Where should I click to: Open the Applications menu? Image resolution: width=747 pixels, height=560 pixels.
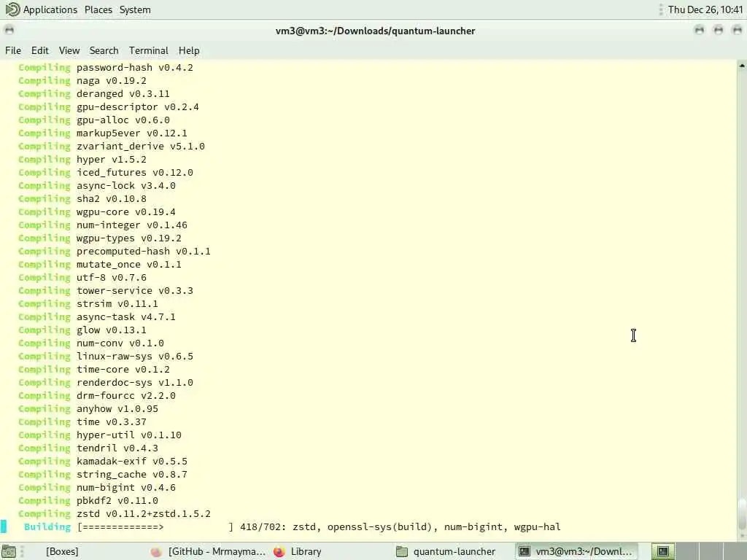(x=50, y=9)
